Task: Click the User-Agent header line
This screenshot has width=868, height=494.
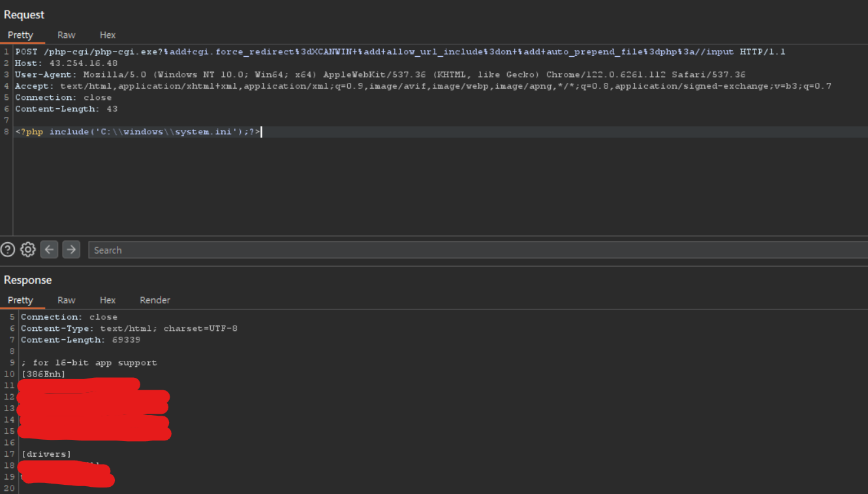Action: coord(380,74)
